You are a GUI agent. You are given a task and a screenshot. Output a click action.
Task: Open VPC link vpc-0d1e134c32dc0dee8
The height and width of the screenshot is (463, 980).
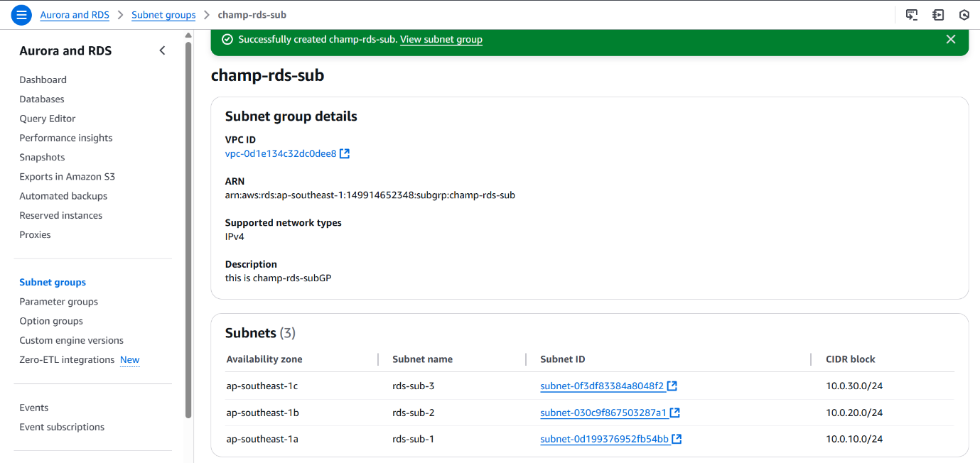tap(287, 153)
